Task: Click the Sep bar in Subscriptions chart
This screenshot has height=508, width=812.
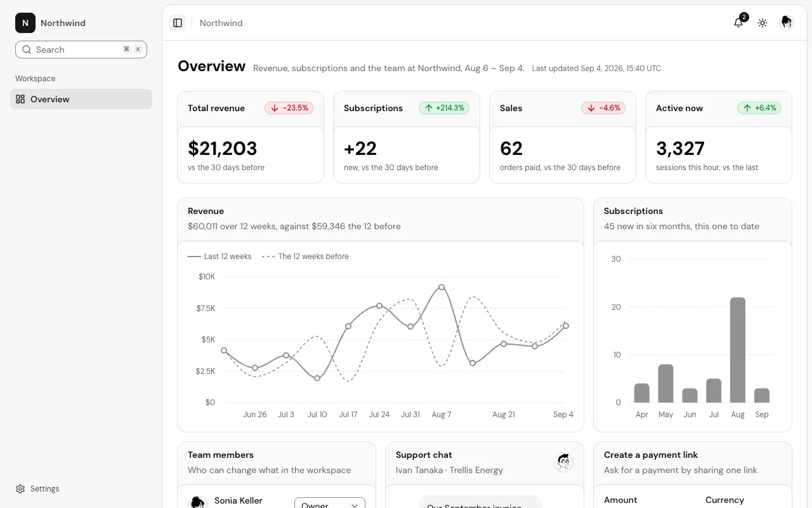Action: (762, 396)
